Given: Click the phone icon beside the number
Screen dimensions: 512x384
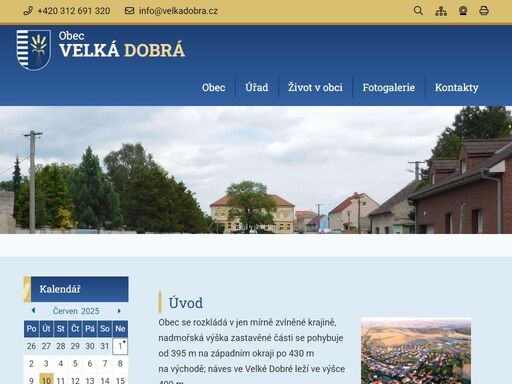Looking at the screenshot, I should (x=28, y=11).
